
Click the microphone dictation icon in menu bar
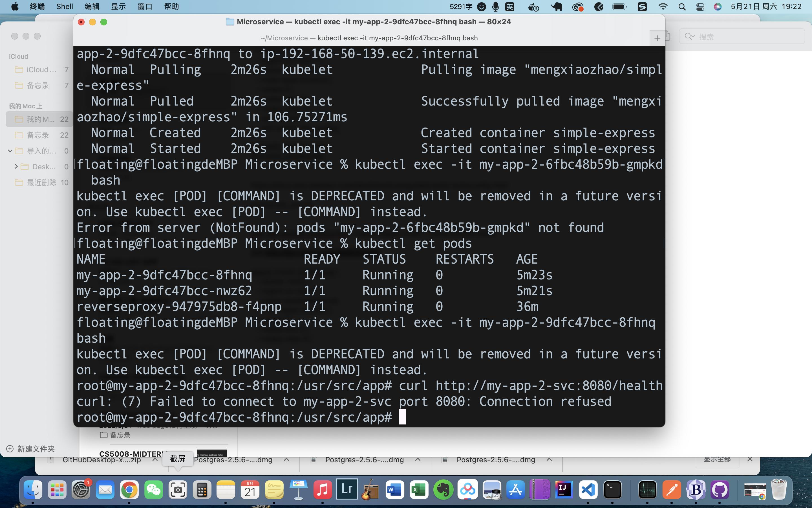point(495,7)
